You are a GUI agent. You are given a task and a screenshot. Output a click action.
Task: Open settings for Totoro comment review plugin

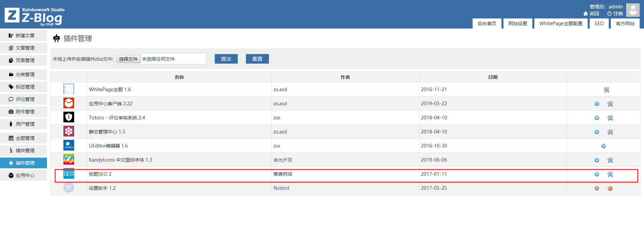[x=610, y=118]
